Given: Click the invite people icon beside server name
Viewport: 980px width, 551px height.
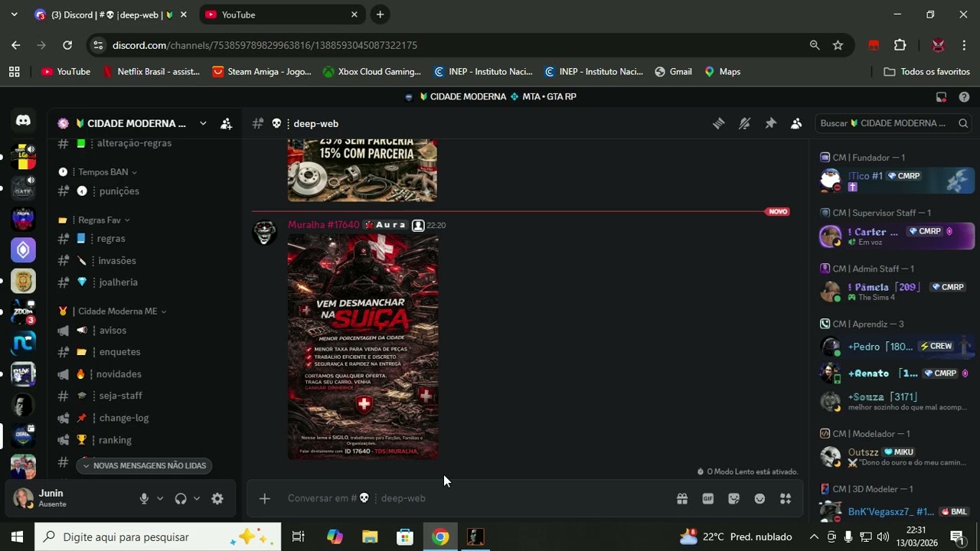Looking at the screenshot, I should (226, 123).
